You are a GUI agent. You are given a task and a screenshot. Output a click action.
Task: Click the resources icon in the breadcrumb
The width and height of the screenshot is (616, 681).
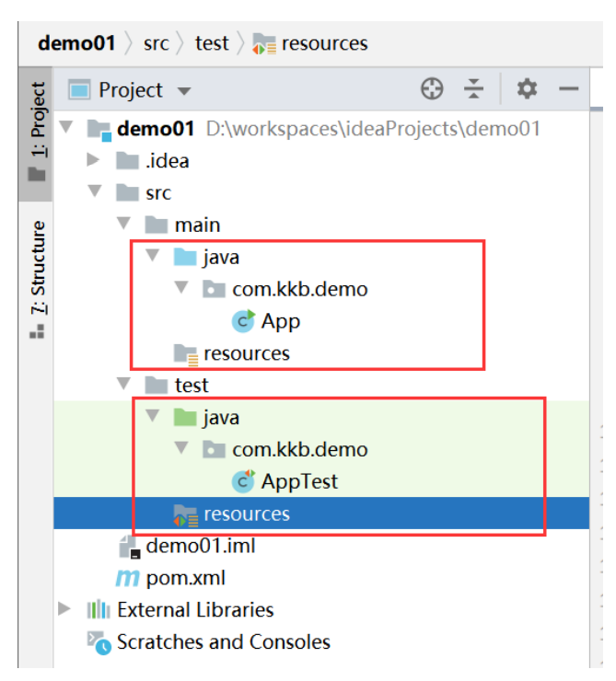click(x=264, y=44)
